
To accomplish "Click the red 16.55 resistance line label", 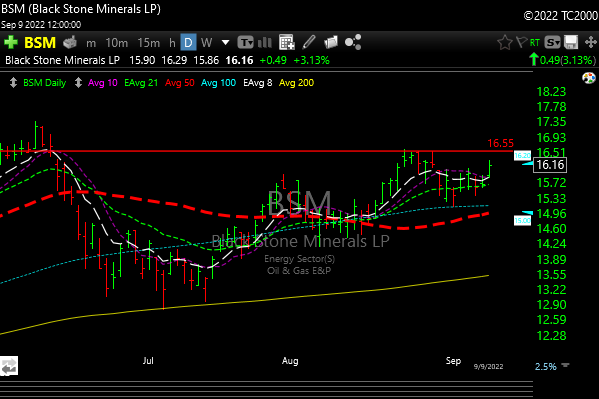I will (x=500, y=143).
